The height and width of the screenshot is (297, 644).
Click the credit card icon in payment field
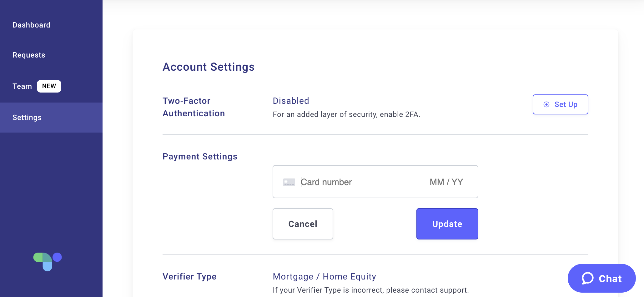pos(289,182)
